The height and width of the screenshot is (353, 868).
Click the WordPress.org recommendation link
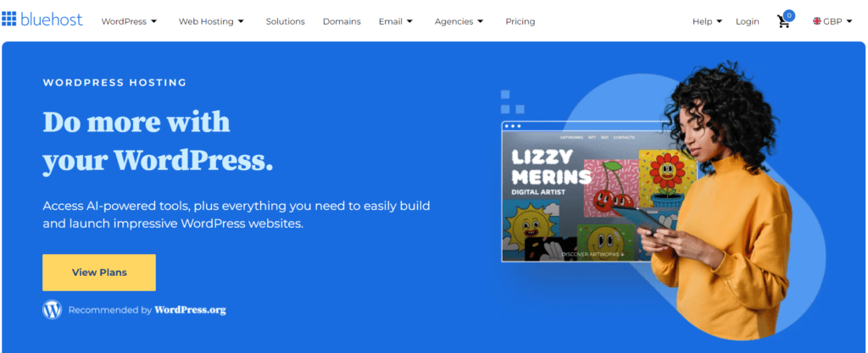[190, 310]
